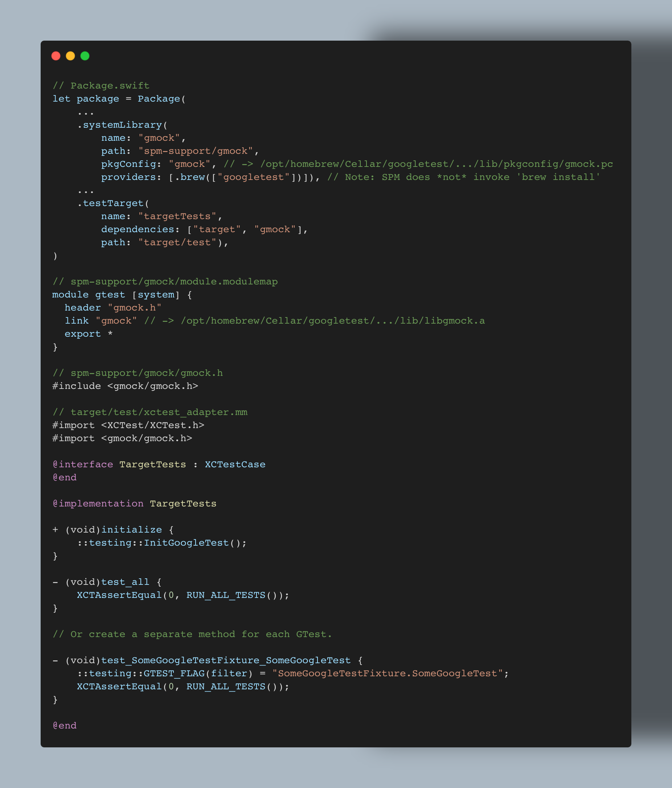Click '::testing::GTEST_FLAG(filter)' text
Image resolution: width=672 pixels, height=788 pixels.
[x=165, y=673]
